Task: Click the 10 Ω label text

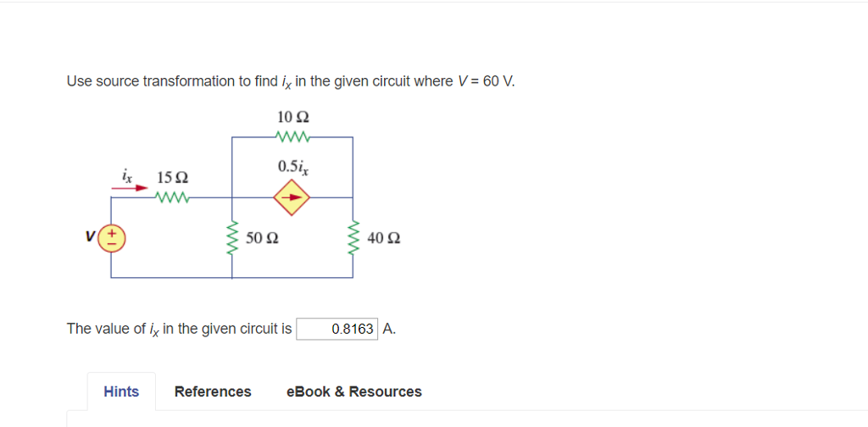Action: [292, 117]
